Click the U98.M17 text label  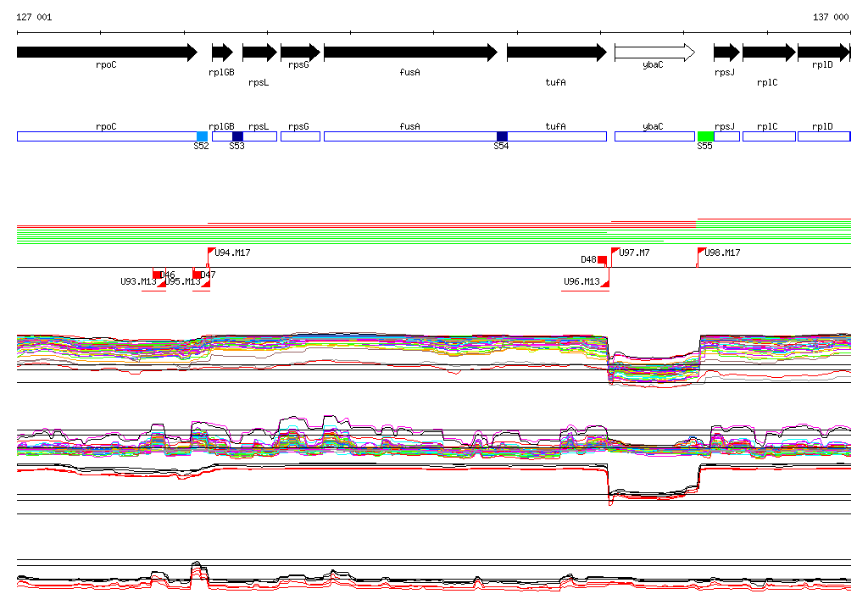pos(722,253)
